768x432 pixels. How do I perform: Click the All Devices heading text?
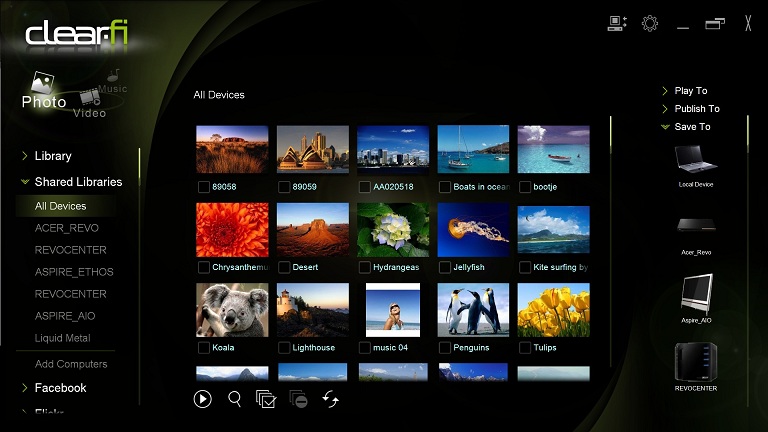pyautogui.click(x=219, y=95)
